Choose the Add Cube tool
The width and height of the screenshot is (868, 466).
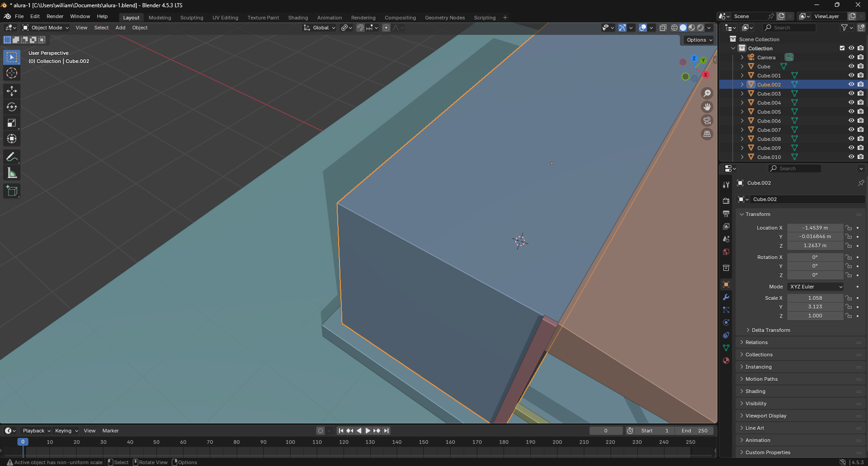(12, 191)
